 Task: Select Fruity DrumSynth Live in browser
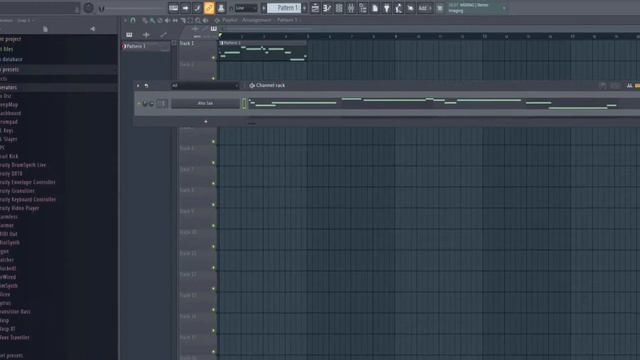23,165
